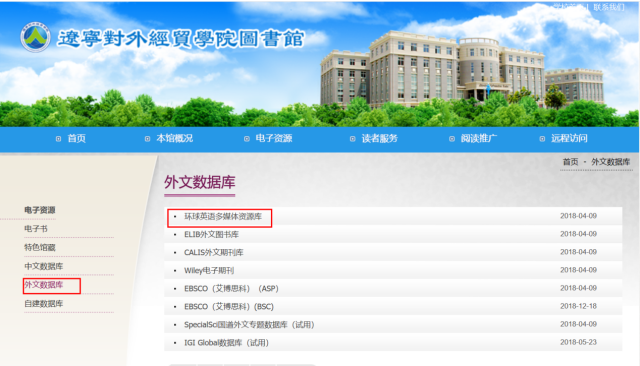Screen dimensions: 640x366
Task: Open 自建数据库 in the sidebar
Action: tap(44, 304)
